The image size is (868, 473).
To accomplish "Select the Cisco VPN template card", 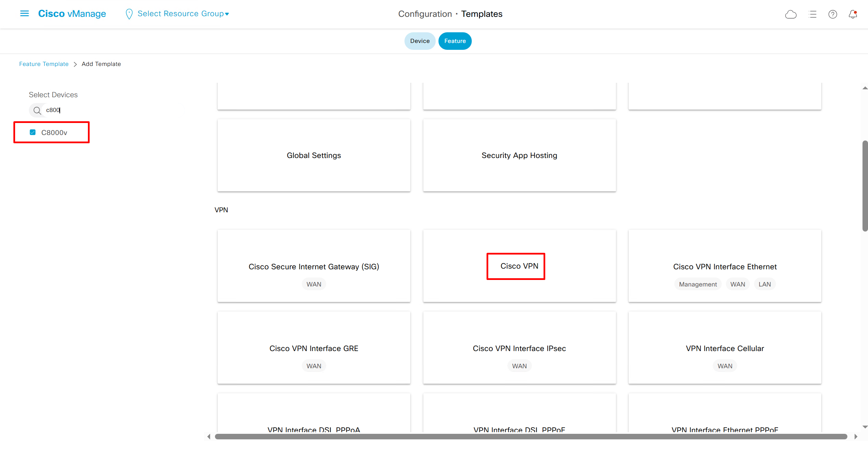I will pyautogui.click(x=519, y=266).
